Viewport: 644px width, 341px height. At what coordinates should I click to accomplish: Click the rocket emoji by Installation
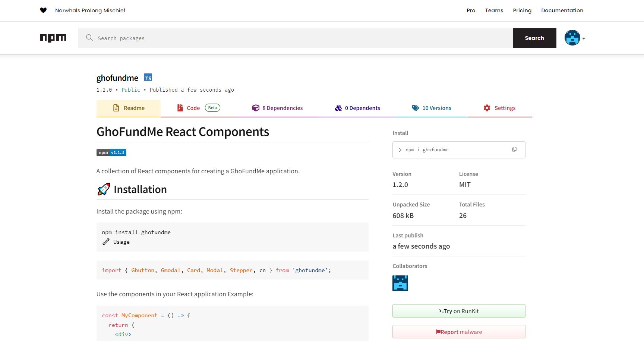click(x=104, y=189)
